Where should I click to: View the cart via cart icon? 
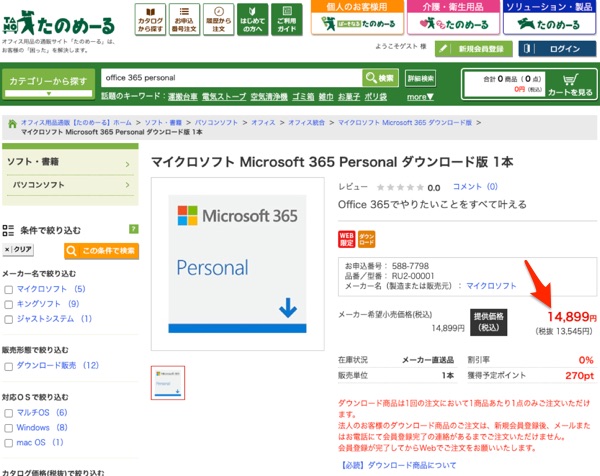pyautogui.click(x=570, y=84)
